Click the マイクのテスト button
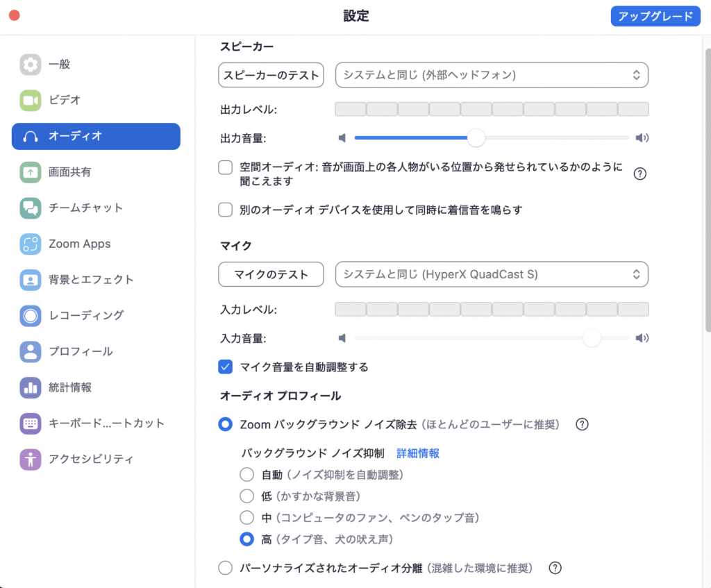 coord(271,274)
